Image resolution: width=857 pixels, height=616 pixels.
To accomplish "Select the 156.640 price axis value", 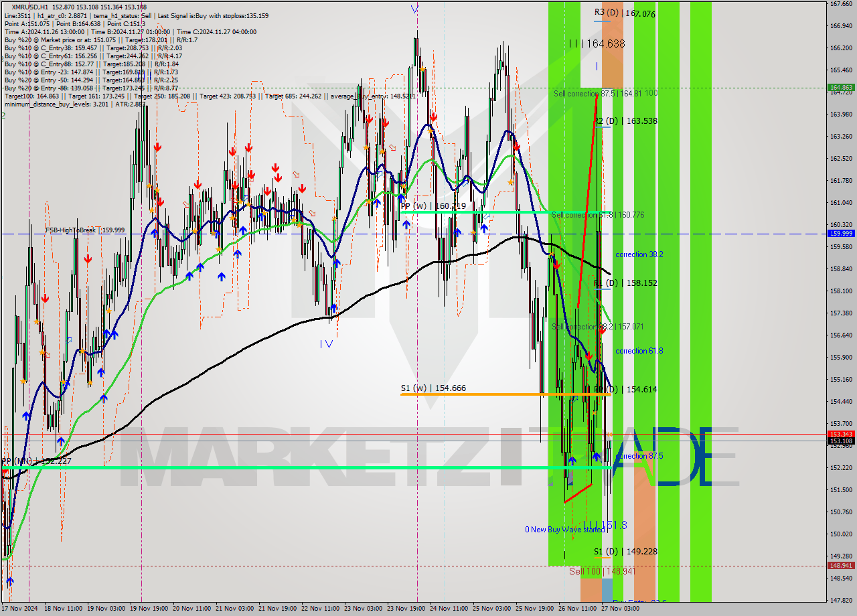I will 841,335.
